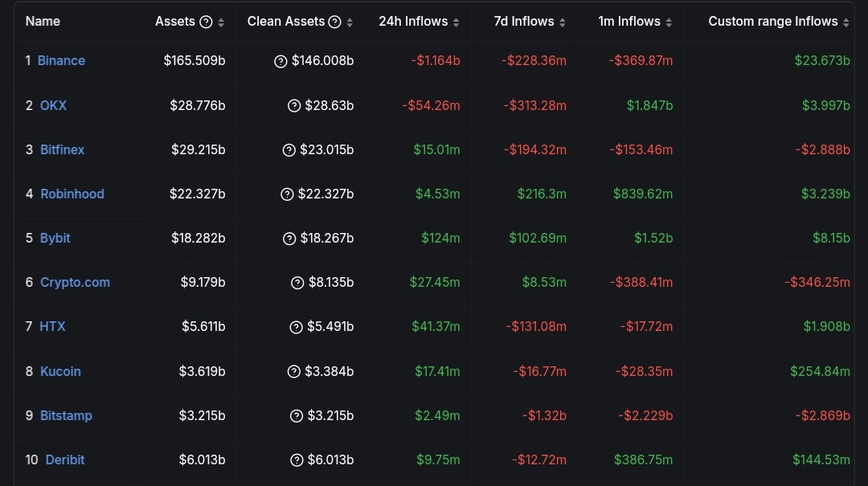This screenshot has width=868, height=486.
Task: Select Bitfinex 24h inflow $15.01m
Action: tap(436, 149)
